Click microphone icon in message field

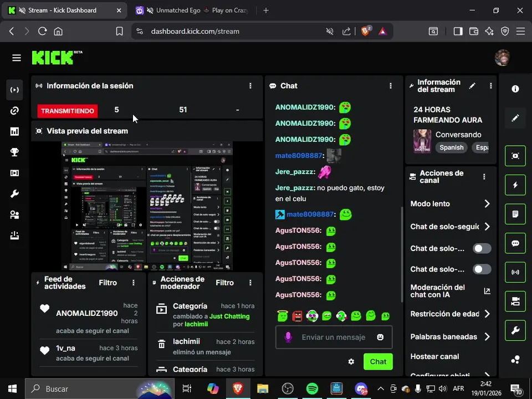pos(288,337)
